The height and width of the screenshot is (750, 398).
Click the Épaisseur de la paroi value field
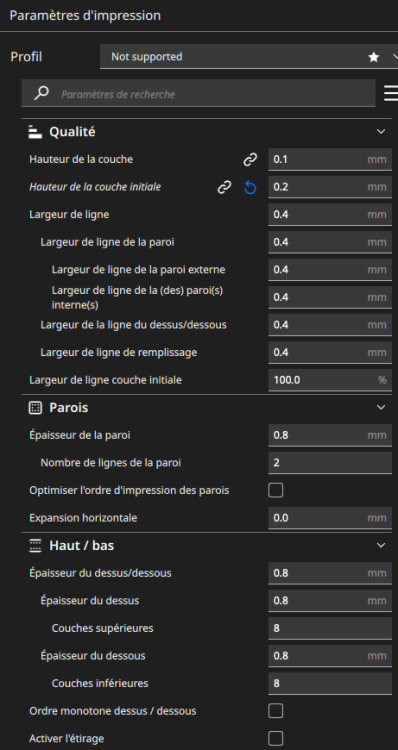pos(330,435)
